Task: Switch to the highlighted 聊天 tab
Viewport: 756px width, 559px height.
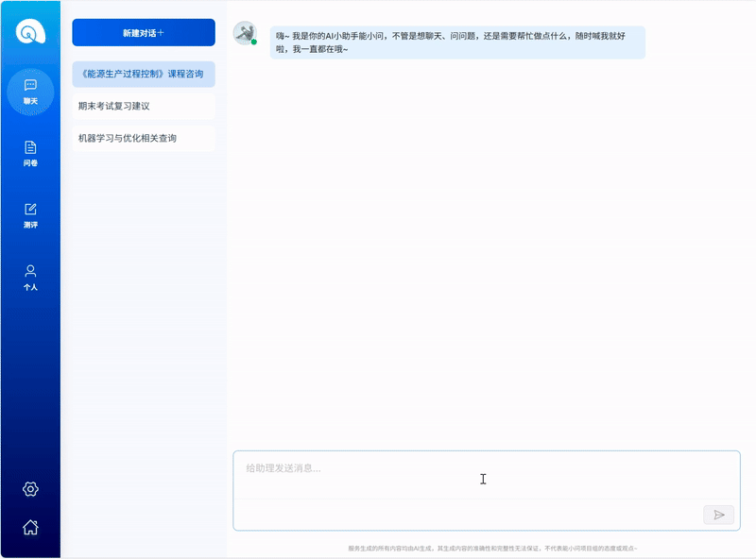Action: (x=30, y=90)
